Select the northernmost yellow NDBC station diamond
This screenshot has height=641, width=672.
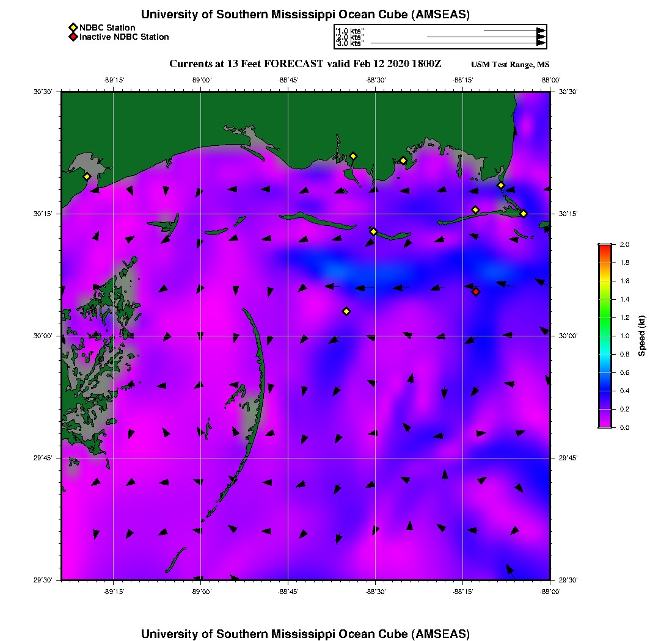pyautogui.click(x=353, y=156)
